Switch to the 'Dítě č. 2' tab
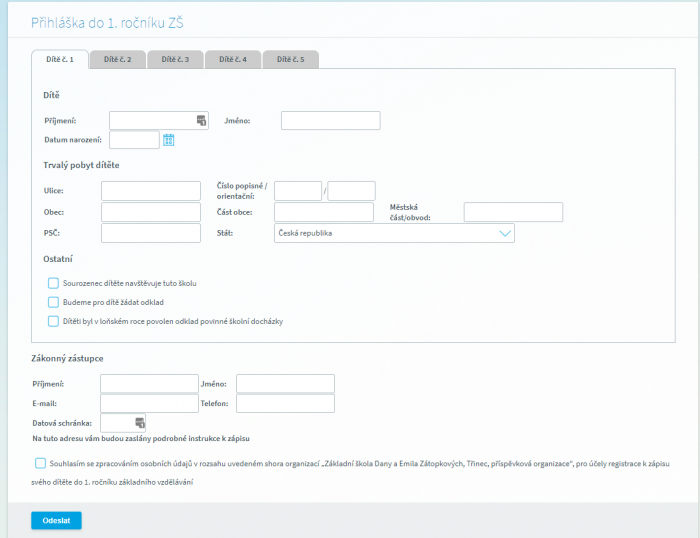Image resolution: width=700 pixels, height=538 pixels. pos(118,59)
